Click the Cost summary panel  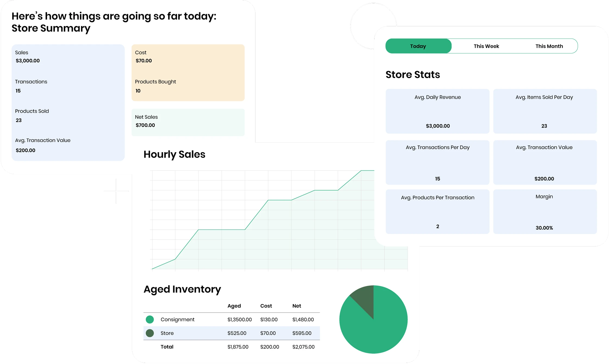click(188, 73)
